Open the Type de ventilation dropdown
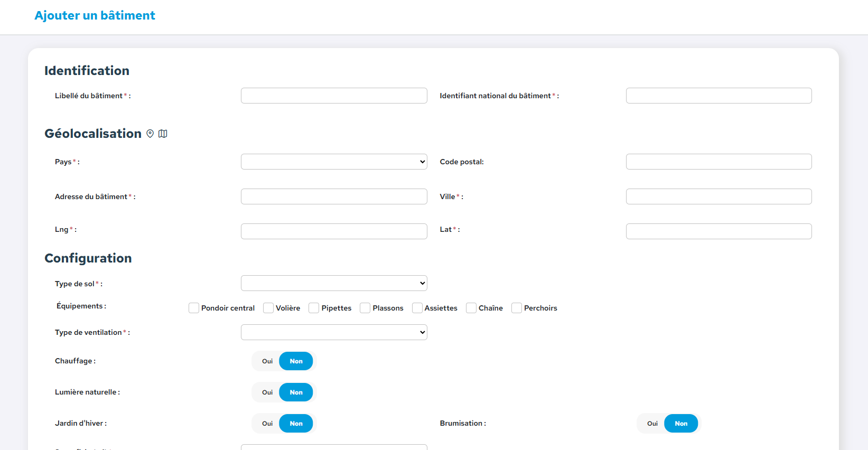Screen dimensions: 868x450 point(334,332)
